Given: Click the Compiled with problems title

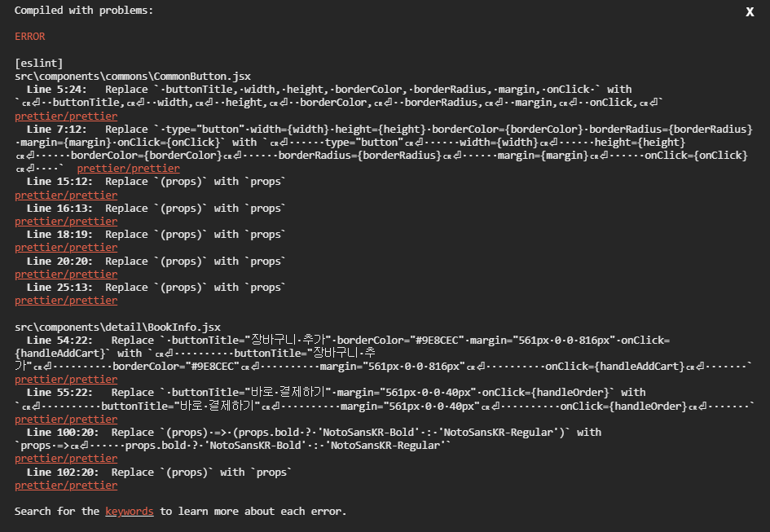Looking at the screenshot, I should [x=83, y=11].
